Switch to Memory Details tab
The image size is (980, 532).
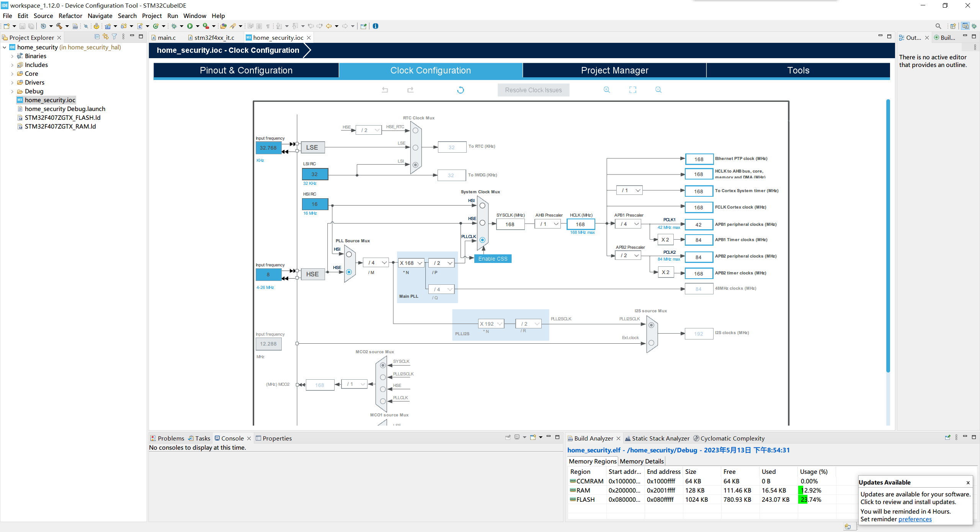pos(642,461)
